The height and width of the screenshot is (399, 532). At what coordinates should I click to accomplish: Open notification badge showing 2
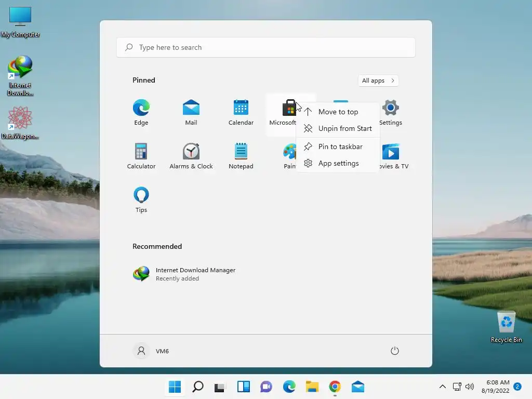point(517,387)
